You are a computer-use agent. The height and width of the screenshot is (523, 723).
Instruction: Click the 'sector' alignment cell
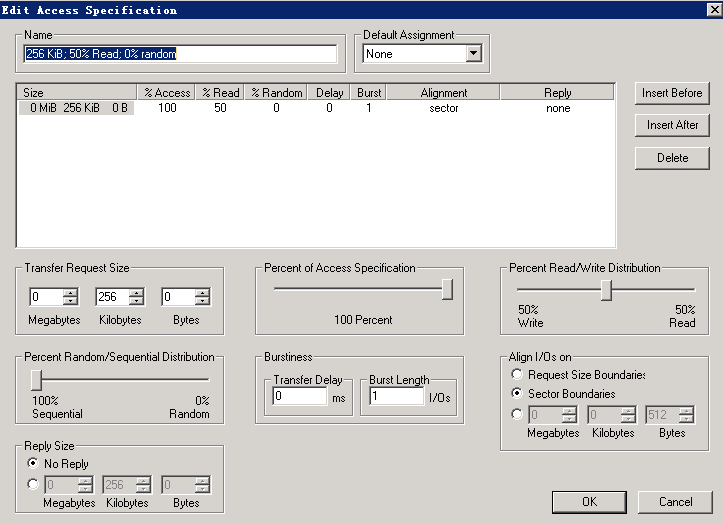[x=444, y=108]
